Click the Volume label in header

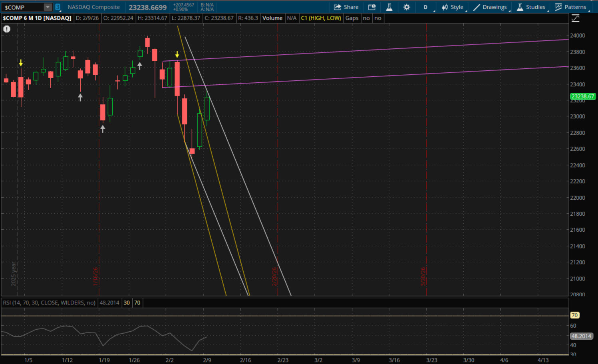[272, 18]
